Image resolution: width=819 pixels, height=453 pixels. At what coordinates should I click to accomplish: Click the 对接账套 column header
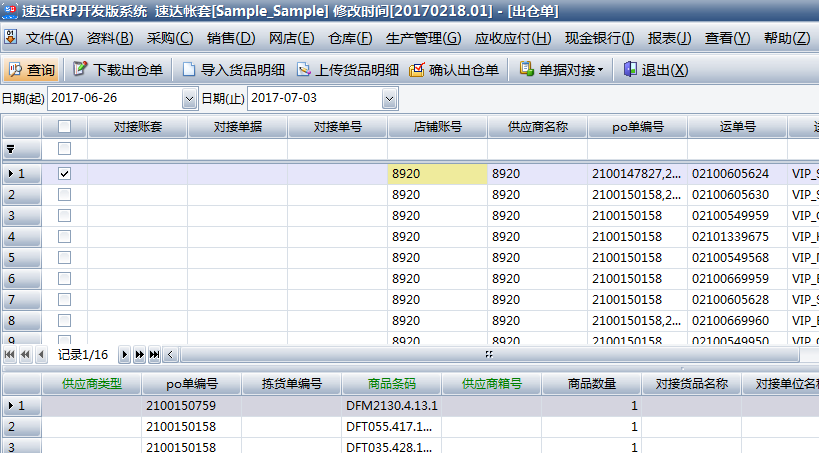click(138, 127)
